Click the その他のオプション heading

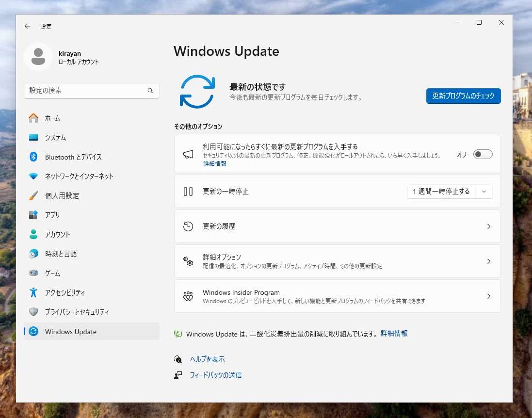click(x=198, y=127)
